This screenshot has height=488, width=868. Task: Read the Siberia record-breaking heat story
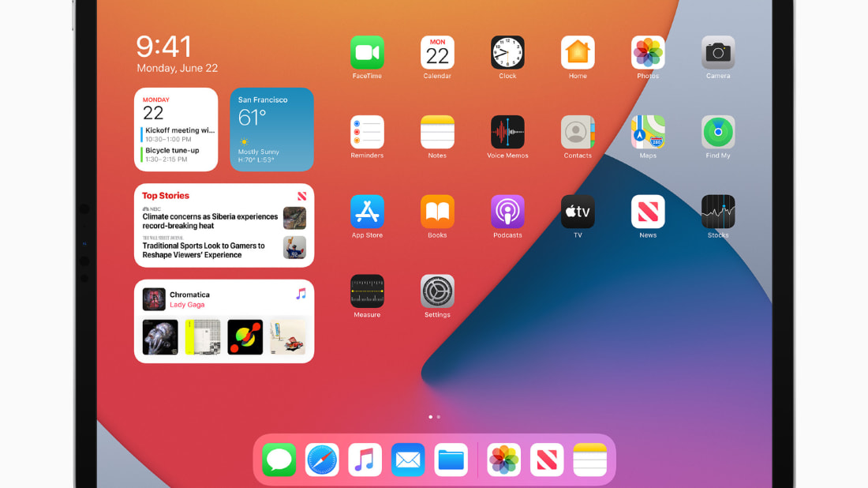tap(210, 221)
